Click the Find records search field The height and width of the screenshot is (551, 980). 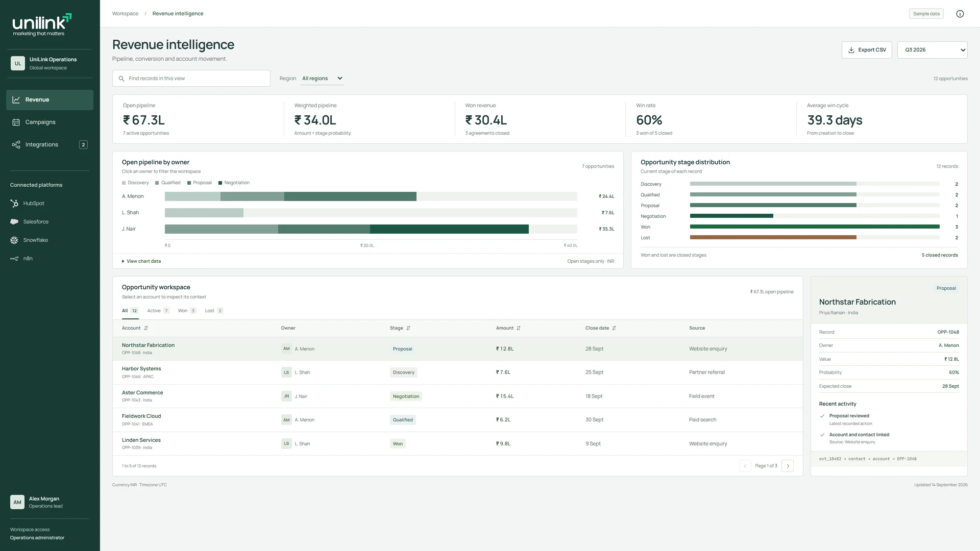click(x=191, y=79)
